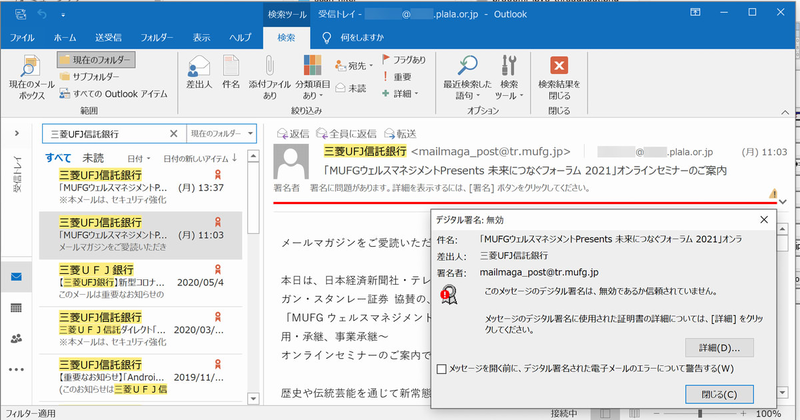
Task: Close the デジタル署名: 無効 dialog X
Action: coord(764,220)
